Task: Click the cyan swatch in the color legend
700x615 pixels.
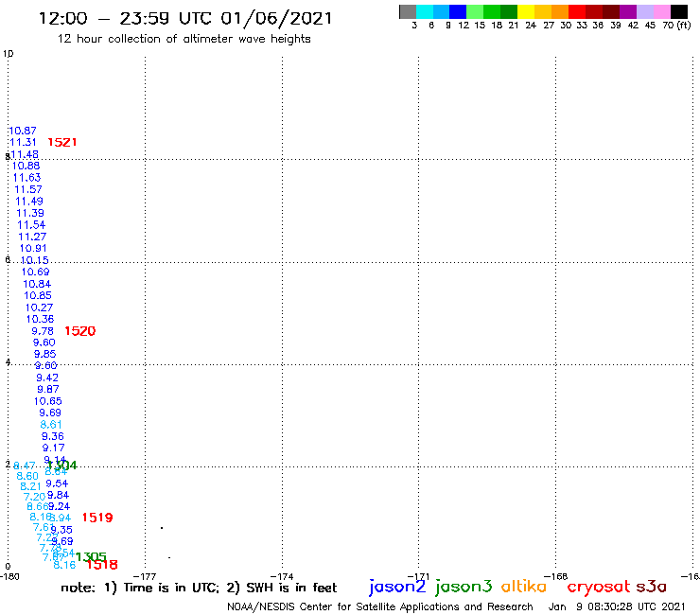Action: [425, 11]
